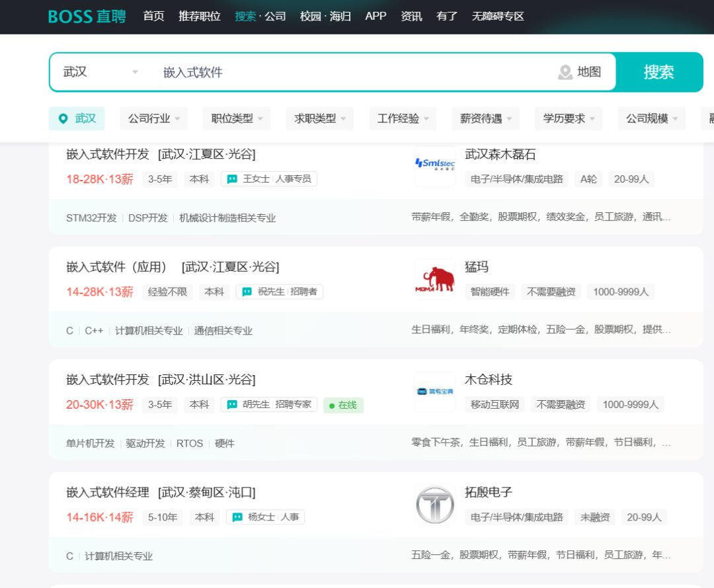
Task: Contact recruiter 胡先生 招聘专家
Action: coord(269,404)
